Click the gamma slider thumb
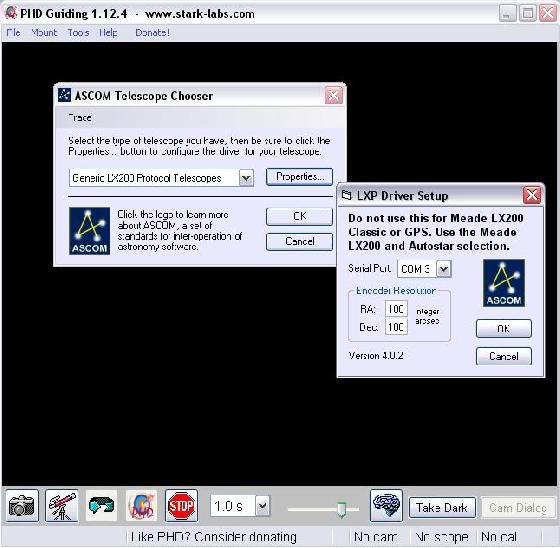Viewport: 560px width, 548px height. [342, 509]
